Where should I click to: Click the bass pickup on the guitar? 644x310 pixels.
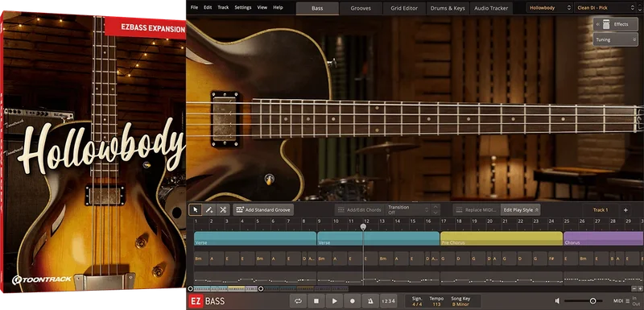[x=225, y=119]
